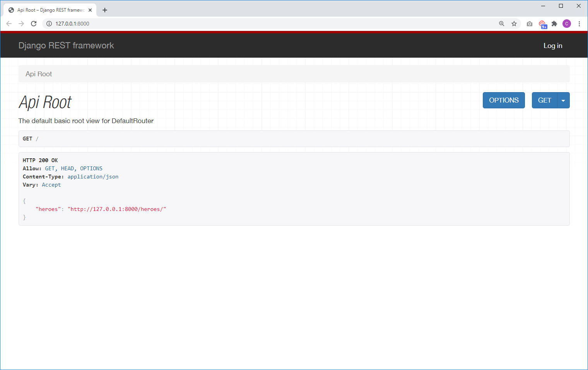Viewport: 588px width, 370px height.
Task: Close the Api Root browser tab
Action: coord(90,10)
